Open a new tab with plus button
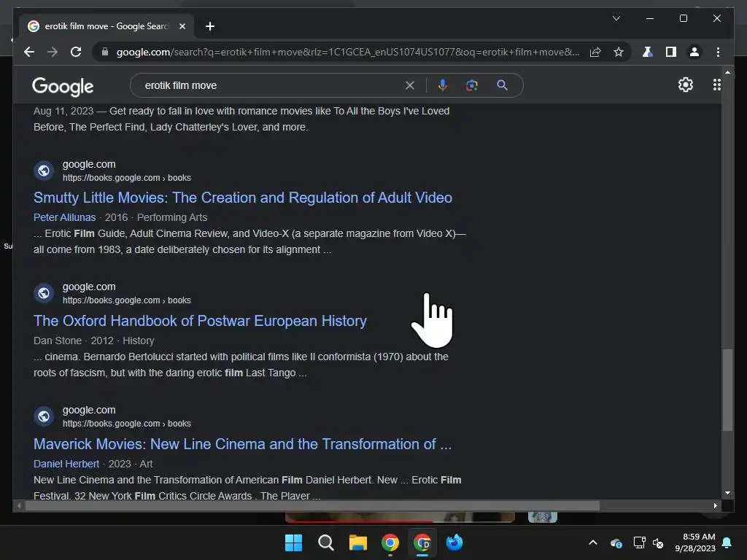The height and width of the screenshot is (560, 747). click(209, 26)
